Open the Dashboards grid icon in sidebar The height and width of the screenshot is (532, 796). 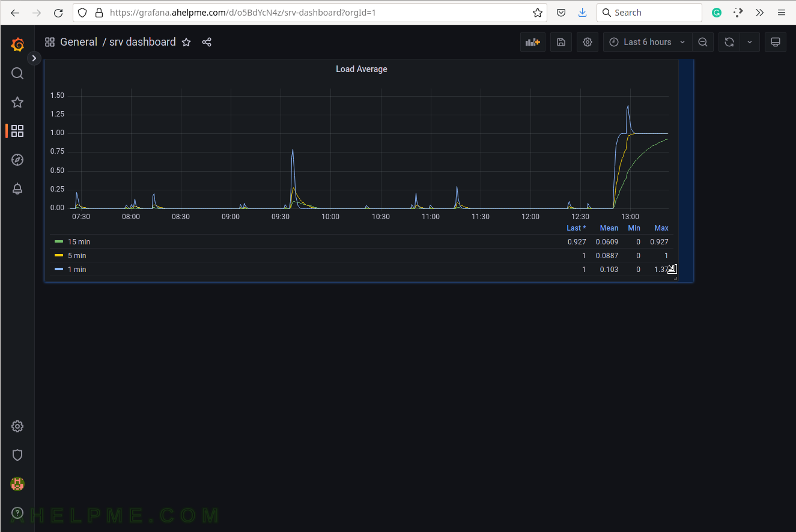(x=17, y=131)
